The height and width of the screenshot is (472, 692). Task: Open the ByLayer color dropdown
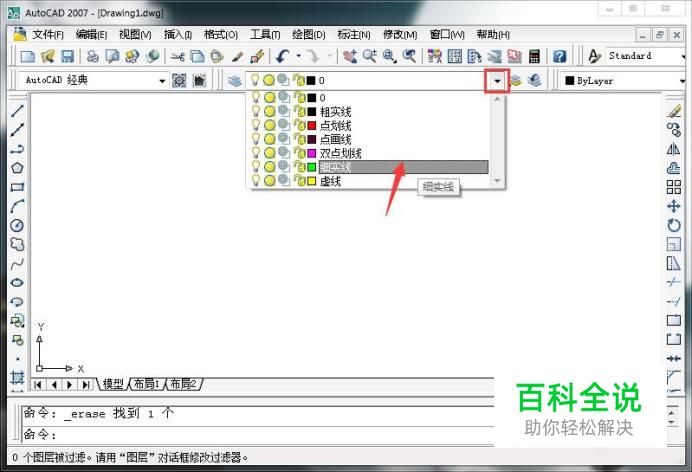point(682,81)
